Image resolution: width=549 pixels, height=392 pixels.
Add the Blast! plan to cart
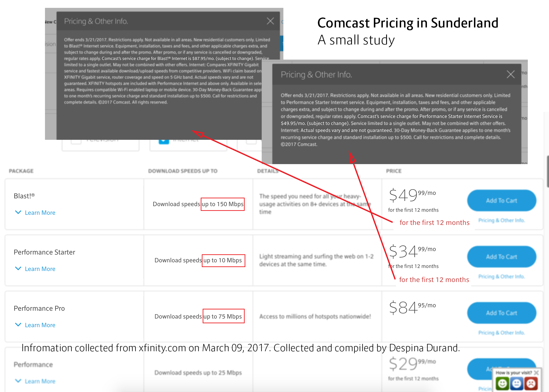tap(501, 200)
